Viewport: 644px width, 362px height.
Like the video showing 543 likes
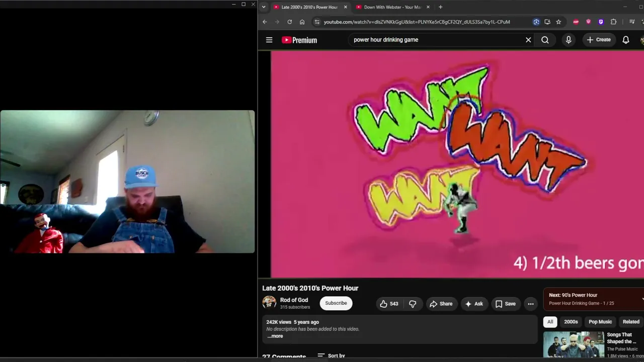coord(389,304)
